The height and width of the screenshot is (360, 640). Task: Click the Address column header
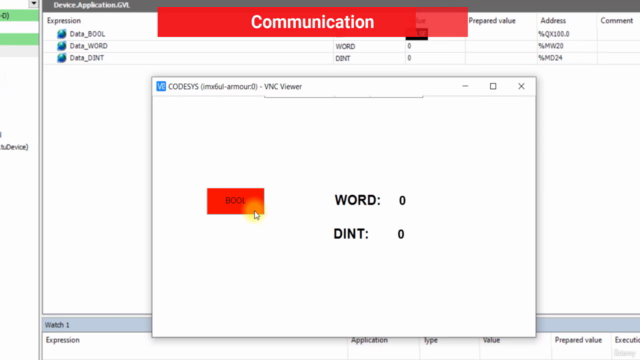coord(553,20)
